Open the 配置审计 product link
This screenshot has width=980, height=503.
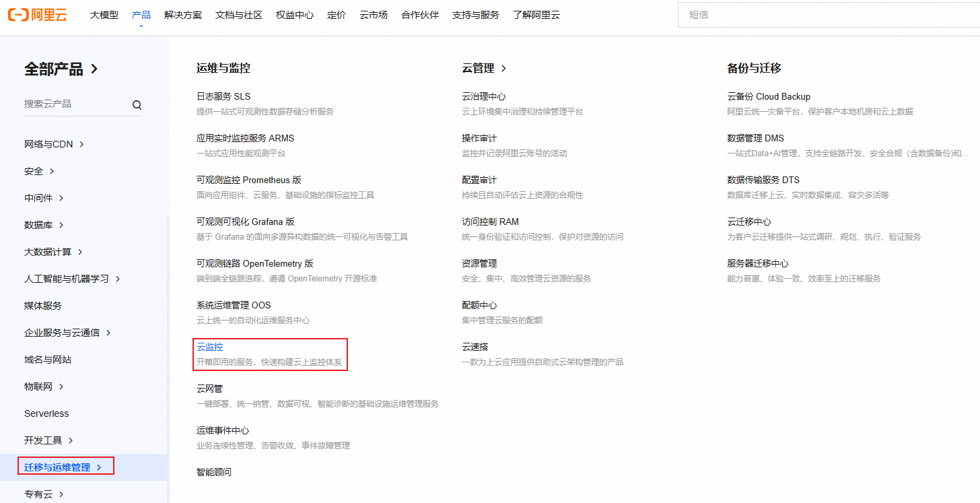479,180
